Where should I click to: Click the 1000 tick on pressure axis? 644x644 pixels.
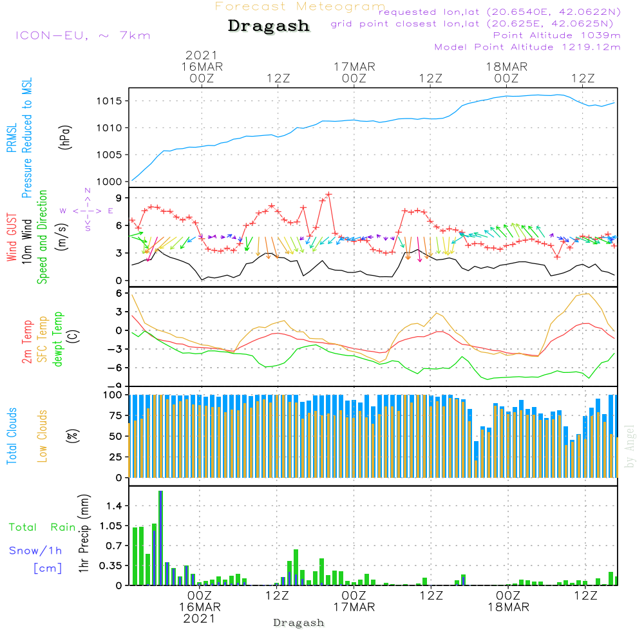109,182
